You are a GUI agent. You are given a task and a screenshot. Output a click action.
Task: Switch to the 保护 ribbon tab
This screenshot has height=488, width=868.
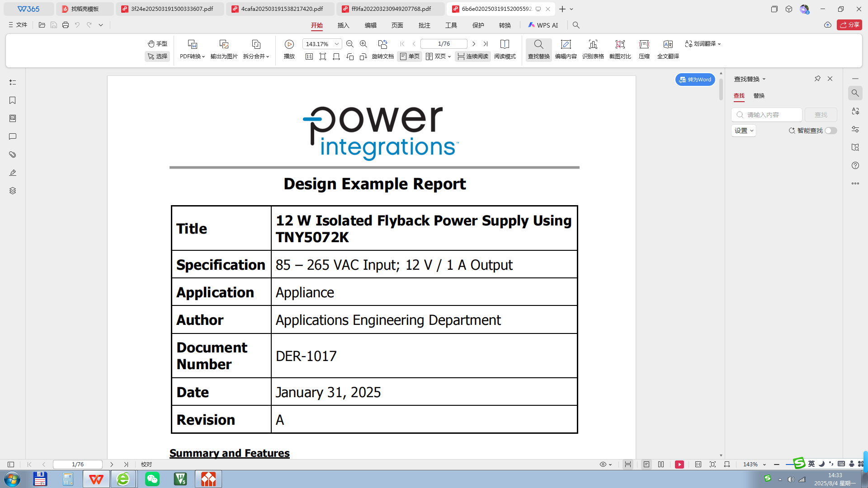point(478,25)
